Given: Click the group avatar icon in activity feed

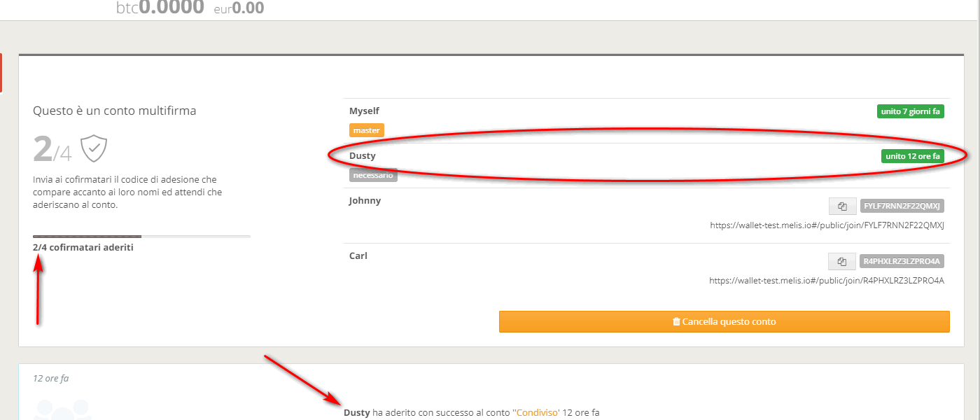Looking at the screenshot, I should pos(63,410).
